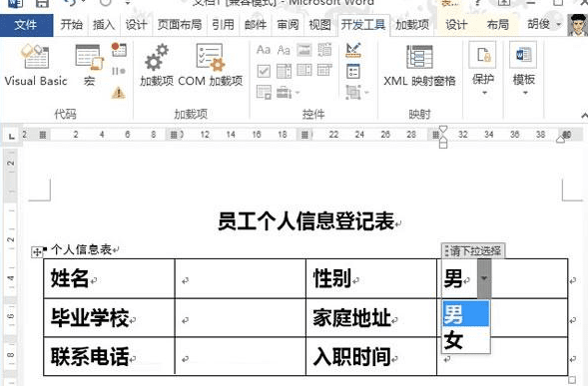The height and width of the screenshot is (386, 588).
Task: Switch to the 引用 tab
Action: click(x=223, y=25)
